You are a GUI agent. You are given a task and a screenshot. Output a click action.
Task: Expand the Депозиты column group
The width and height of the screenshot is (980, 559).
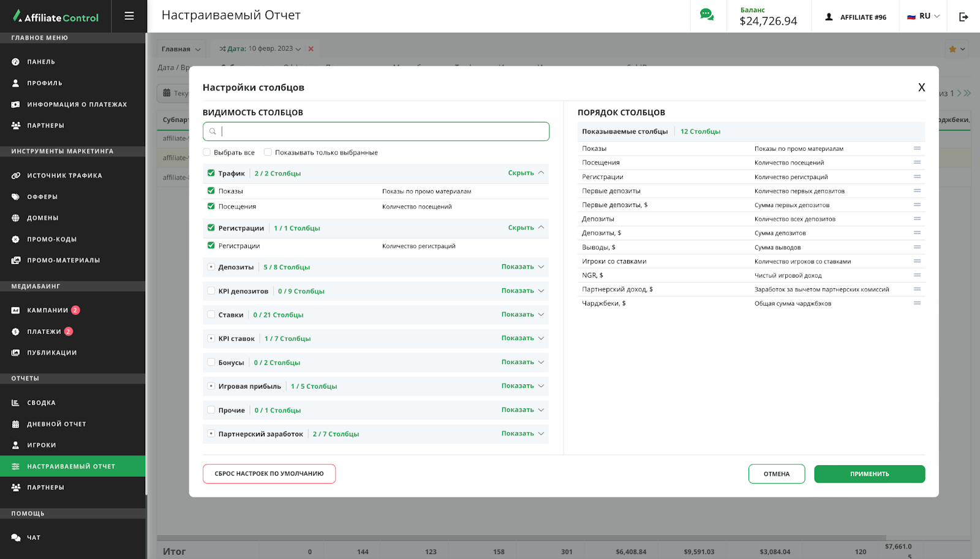(x=522, y=267)
